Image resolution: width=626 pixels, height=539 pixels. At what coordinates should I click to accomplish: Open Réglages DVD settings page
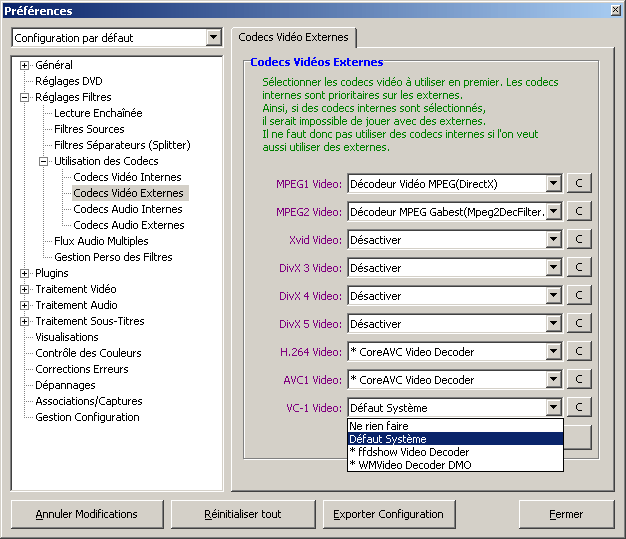69,81
